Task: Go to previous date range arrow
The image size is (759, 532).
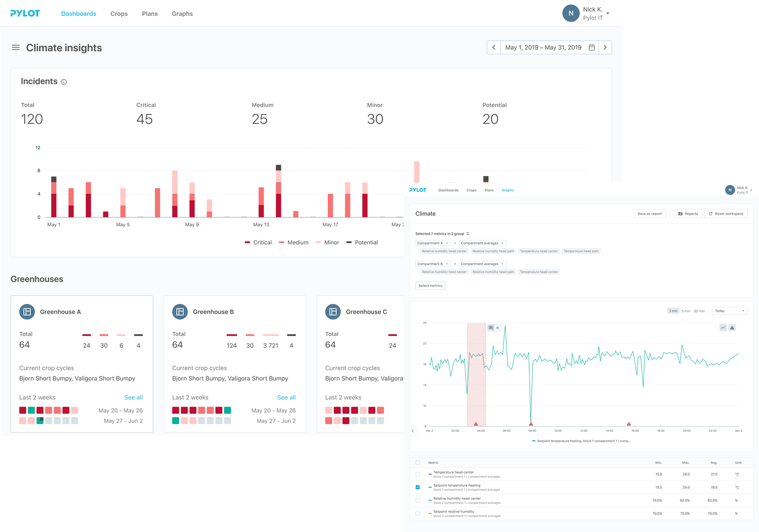Action: click(x=494, y=47)
